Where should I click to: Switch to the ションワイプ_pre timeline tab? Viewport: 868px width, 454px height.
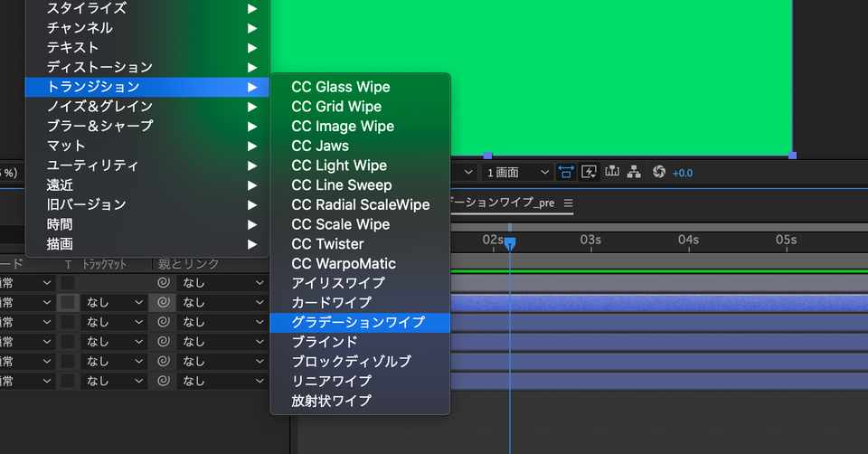coord(503,203)
